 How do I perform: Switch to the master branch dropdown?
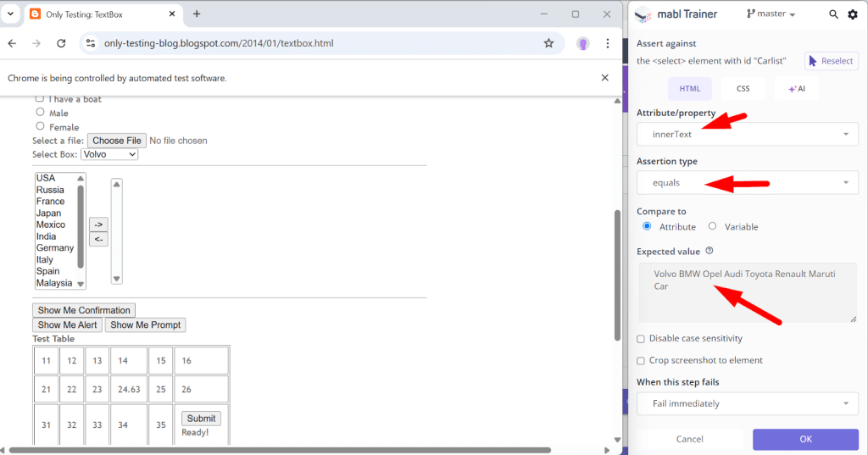click(x=771, y=14)
